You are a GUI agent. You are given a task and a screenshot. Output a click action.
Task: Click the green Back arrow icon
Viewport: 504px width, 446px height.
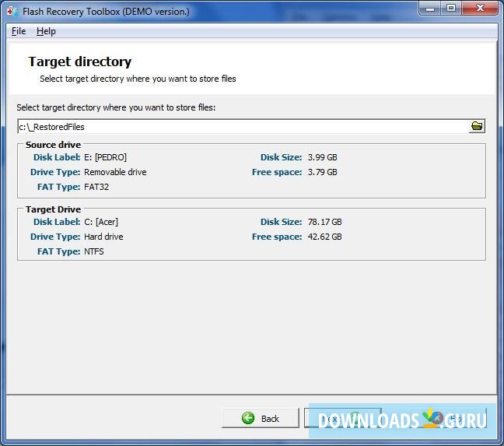(248, 418)
